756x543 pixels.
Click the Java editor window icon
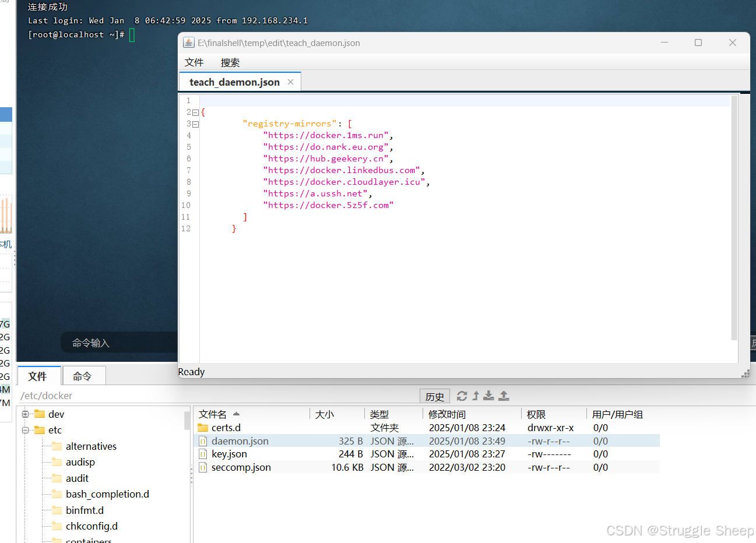189,43
